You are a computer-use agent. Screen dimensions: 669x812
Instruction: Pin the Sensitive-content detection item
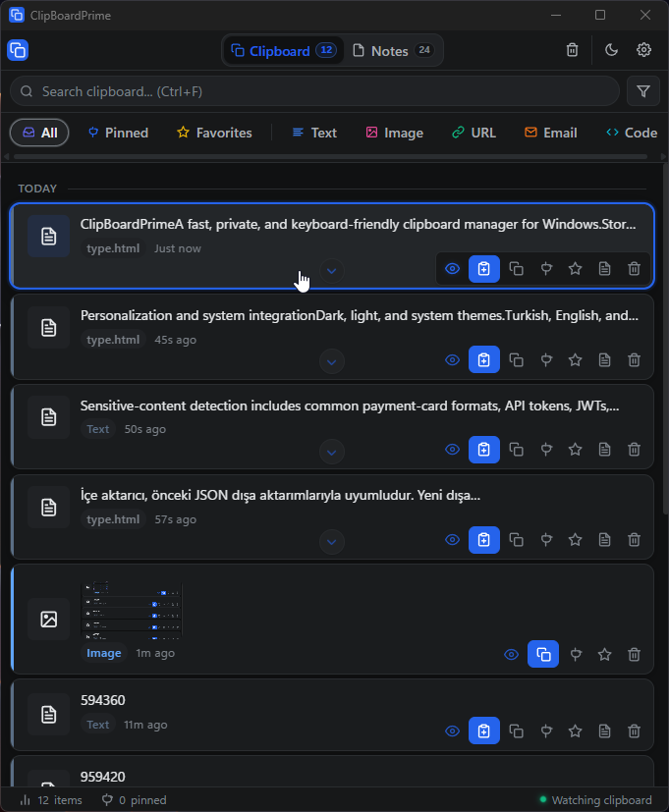coord(546,449)
